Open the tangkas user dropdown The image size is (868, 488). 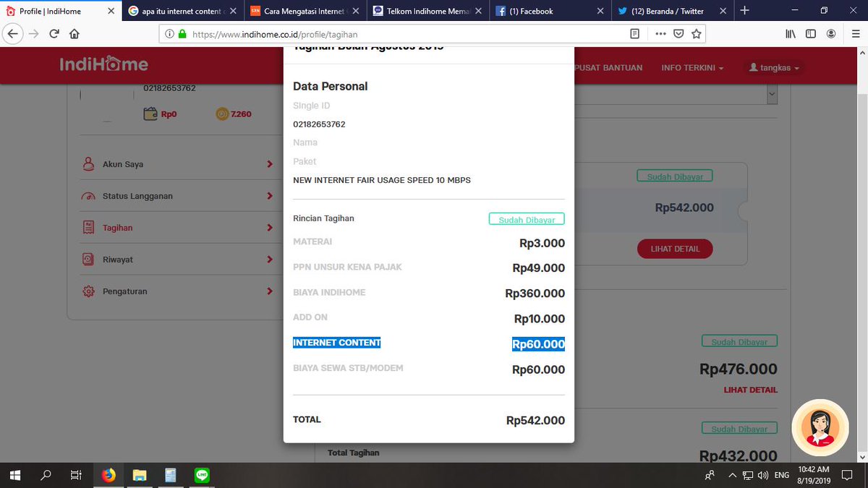coord(774,67)
